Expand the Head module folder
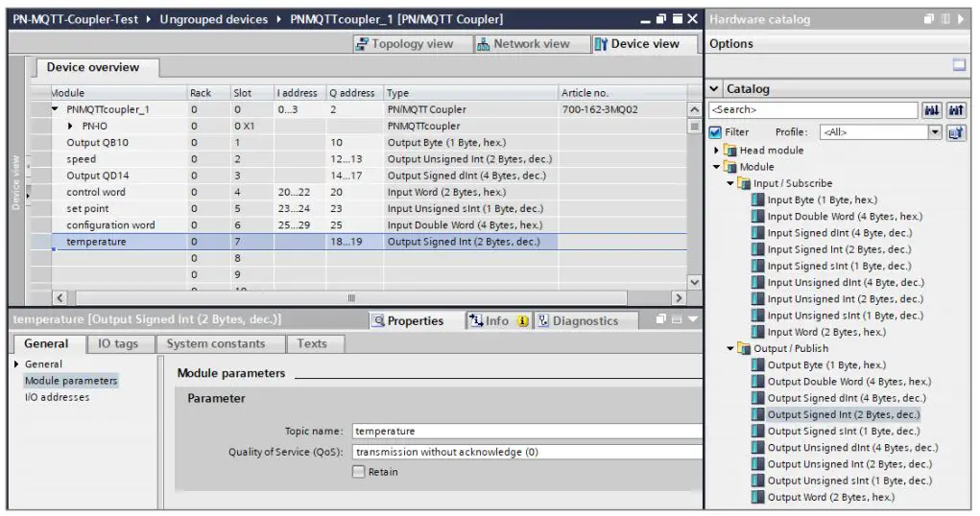 716,150
